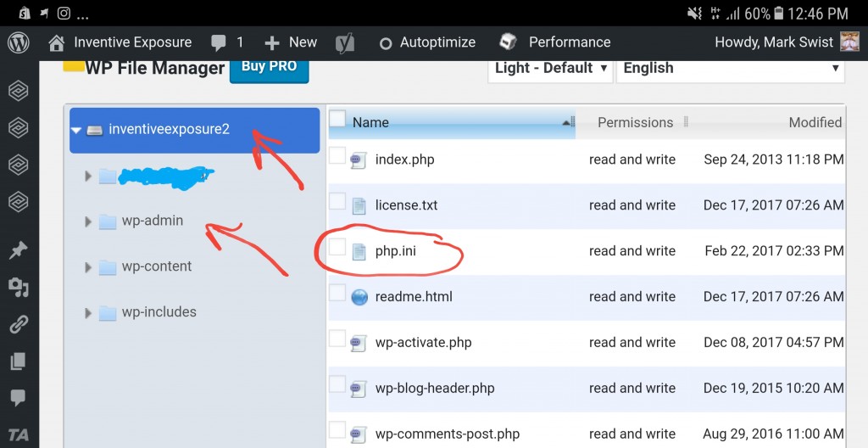Click the php.ini file icon
The width and height of the screenshot is (868, 448).
click(359, 252)
